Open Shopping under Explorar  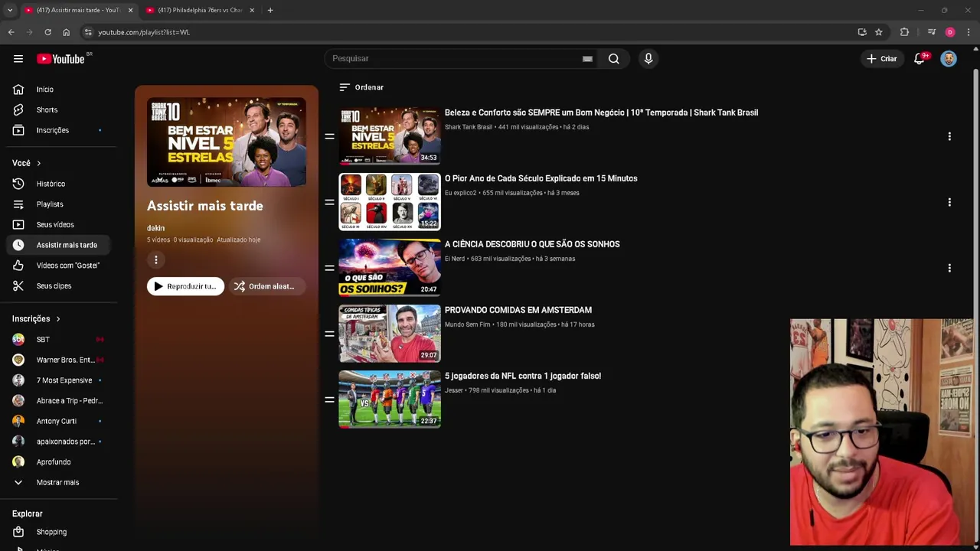pyautogui.click(x=60, y=532)
